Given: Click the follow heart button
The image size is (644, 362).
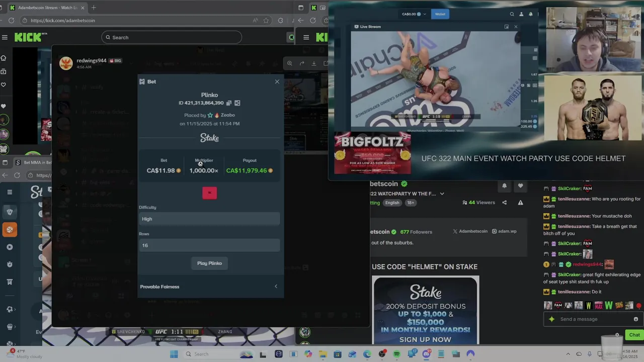Looking at the screenshot, I should pos(520,186).
